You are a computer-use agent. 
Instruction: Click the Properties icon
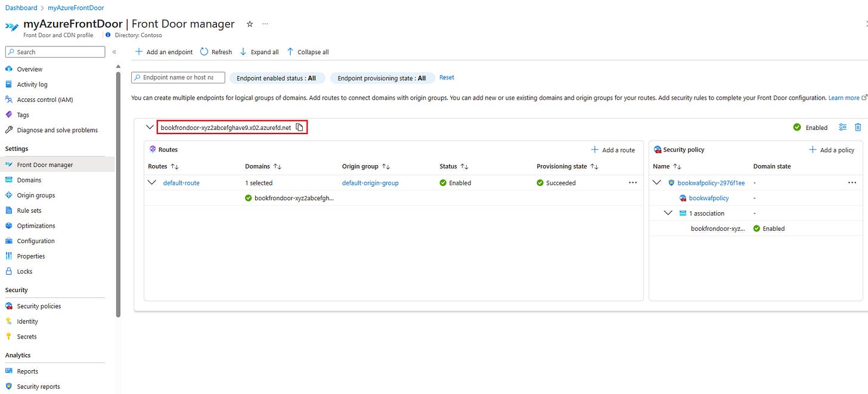point(9,256)
